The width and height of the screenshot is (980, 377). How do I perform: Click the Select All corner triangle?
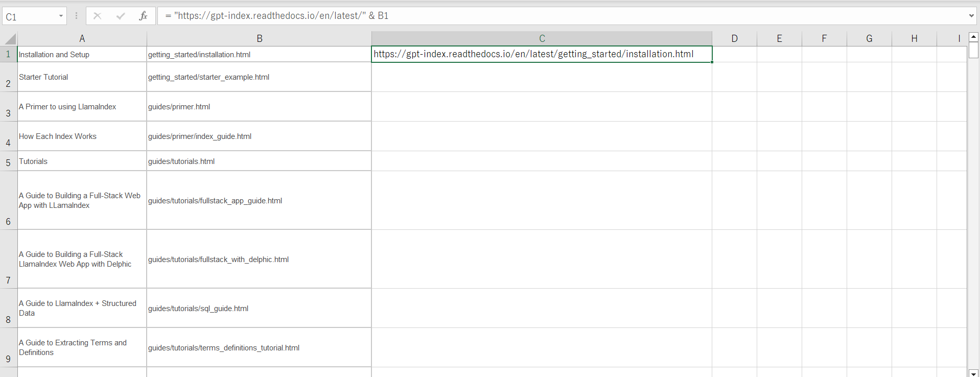click(10, 39)
